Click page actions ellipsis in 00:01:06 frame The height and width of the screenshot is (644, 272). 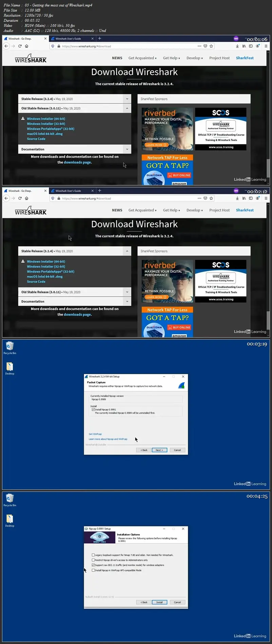tap(199, 46)
